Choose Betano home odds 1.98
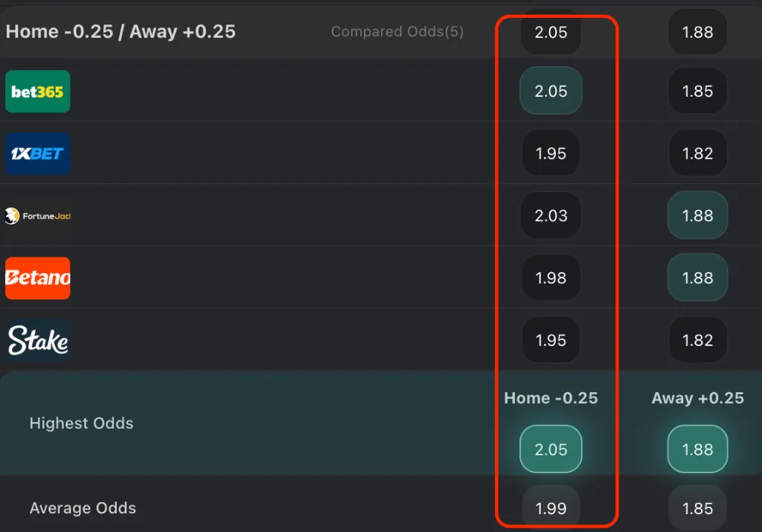 [x=551, y=278]
